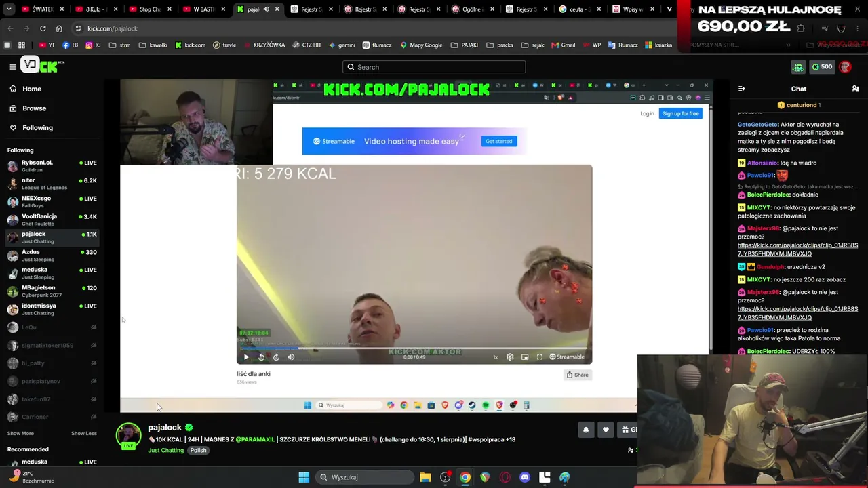The height and width of the screenshot is (488, 868).
Task: Toggle Streamable video fullscreen
Action: tap(540, 357)
